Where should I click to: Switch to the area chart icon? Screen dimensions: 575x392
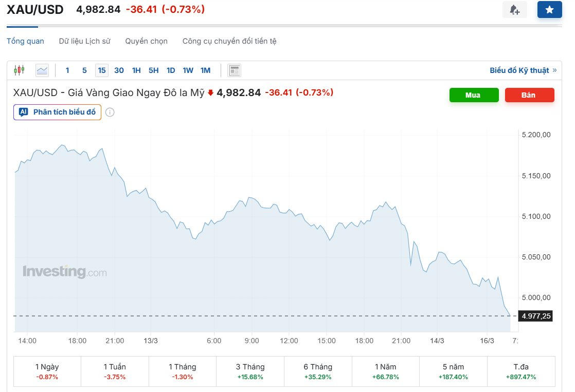point(42,70)
